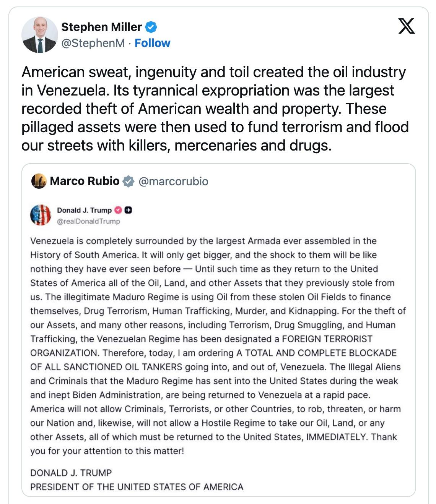Open the @marcorubio handle
436x504 pixels.
pos(173,181)
